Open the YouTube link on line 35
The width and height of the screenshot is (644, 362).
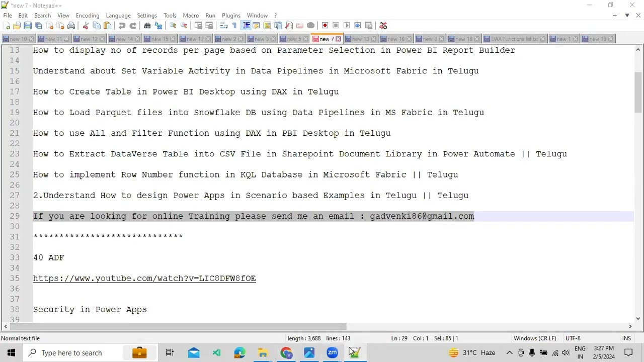[144, 278]
